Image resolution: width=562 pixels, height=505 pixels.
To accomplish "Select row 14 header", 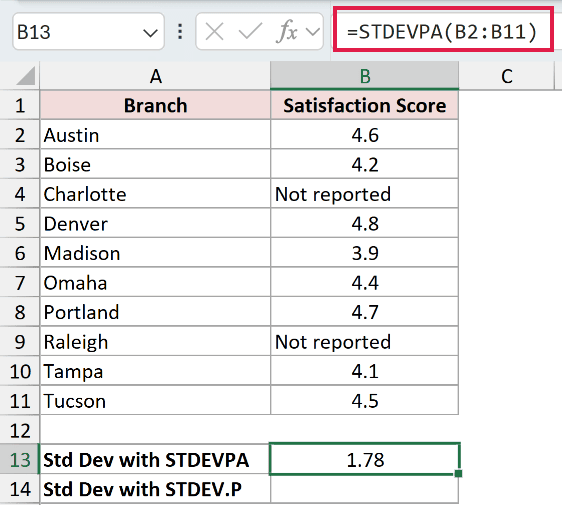I will [x=20, y=489].
